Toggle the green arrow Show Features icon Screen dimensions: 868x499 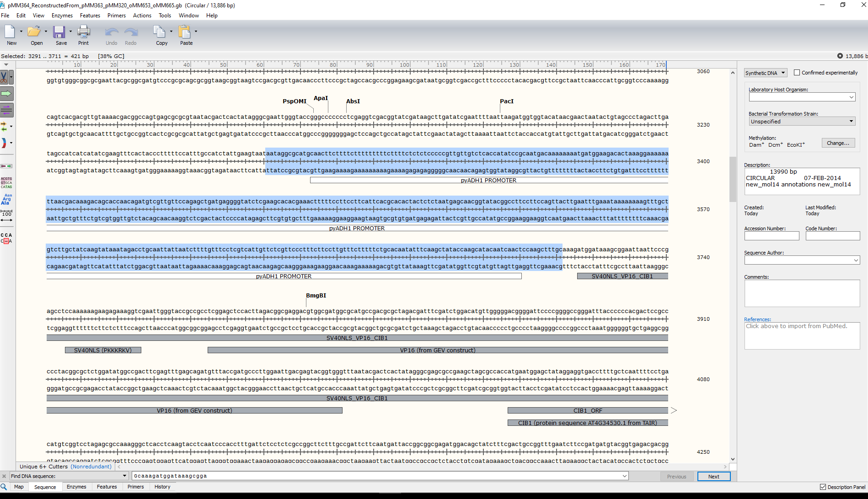click(x=6, y=94)
